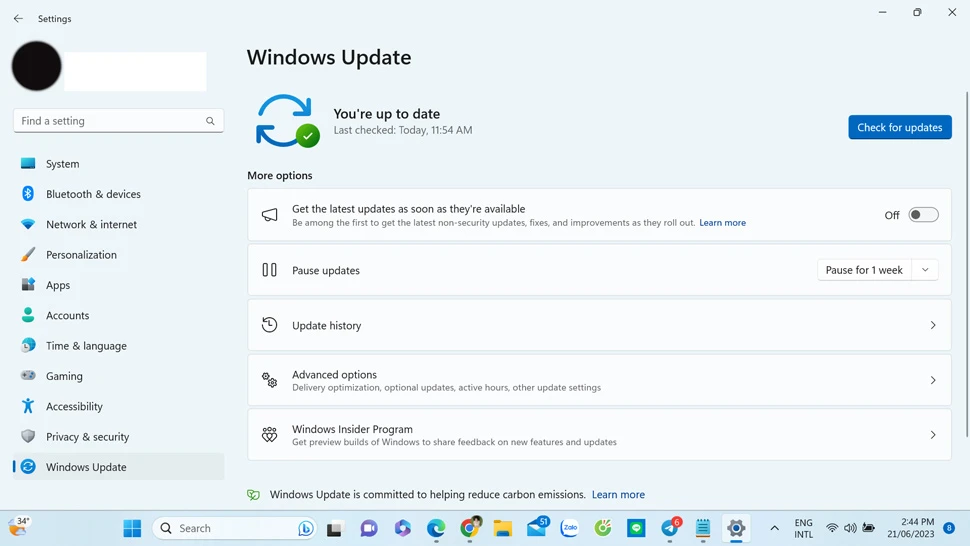Open Gaming settings from the sidebar
The height and width of the screenshot is (546, 970).
point(64,376)
